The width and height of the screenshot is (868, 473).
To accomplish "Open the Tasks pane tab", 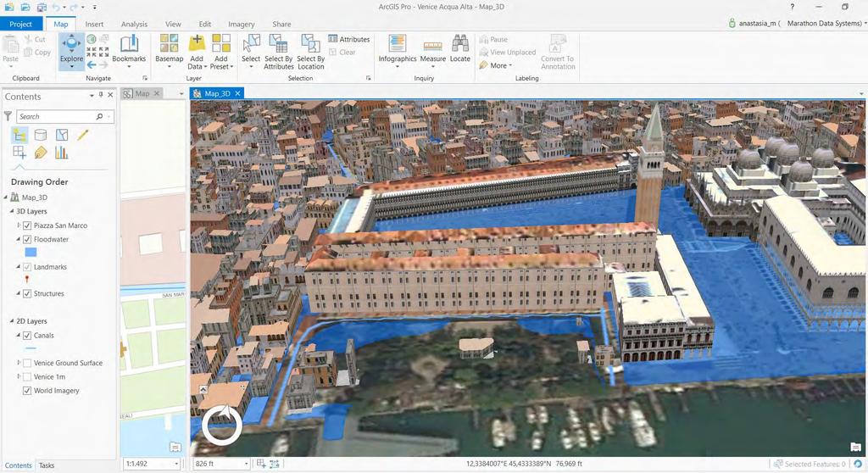I will (x=47, y=465).
